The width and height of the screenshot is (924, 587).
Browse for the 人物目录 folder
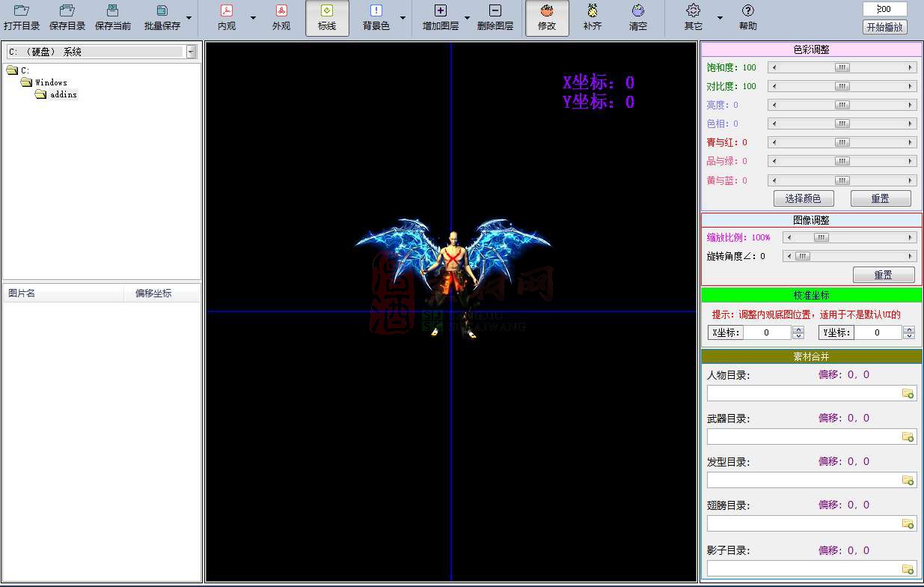coord(908,393)
